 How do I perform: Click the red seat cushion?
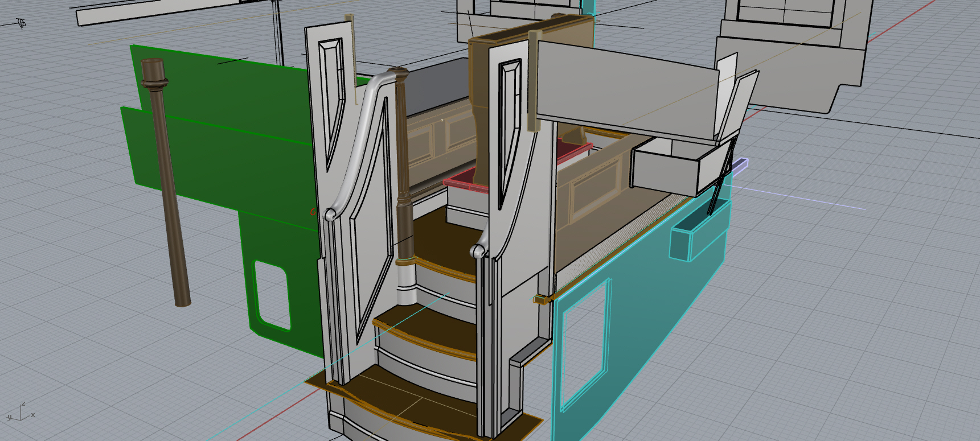point(464,181)
